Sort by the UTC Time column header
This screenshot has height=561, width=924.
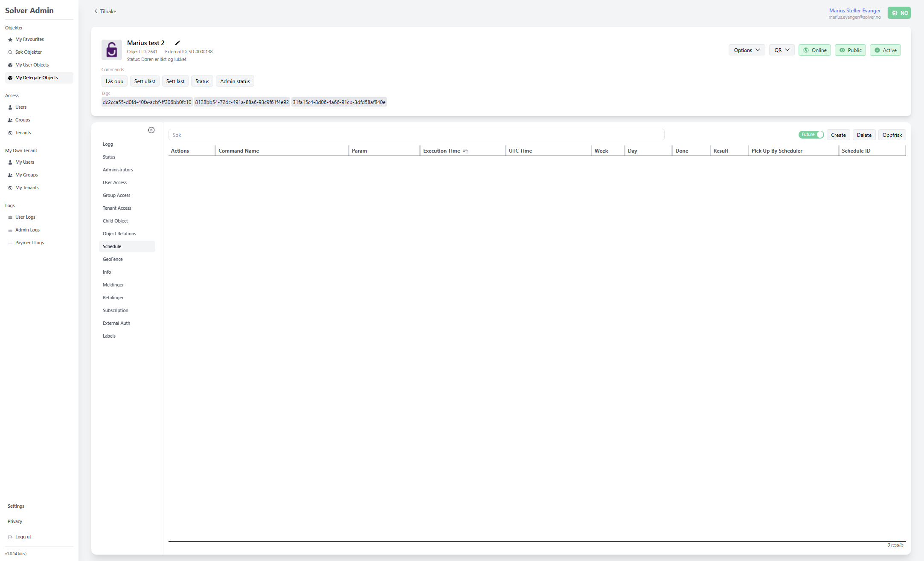520,151
